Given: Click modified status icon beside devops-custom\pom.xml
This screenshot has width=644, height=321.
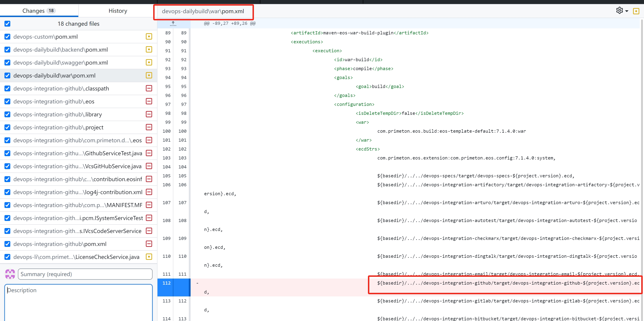Looking at the screenshot, I should (x=149, y=37).
